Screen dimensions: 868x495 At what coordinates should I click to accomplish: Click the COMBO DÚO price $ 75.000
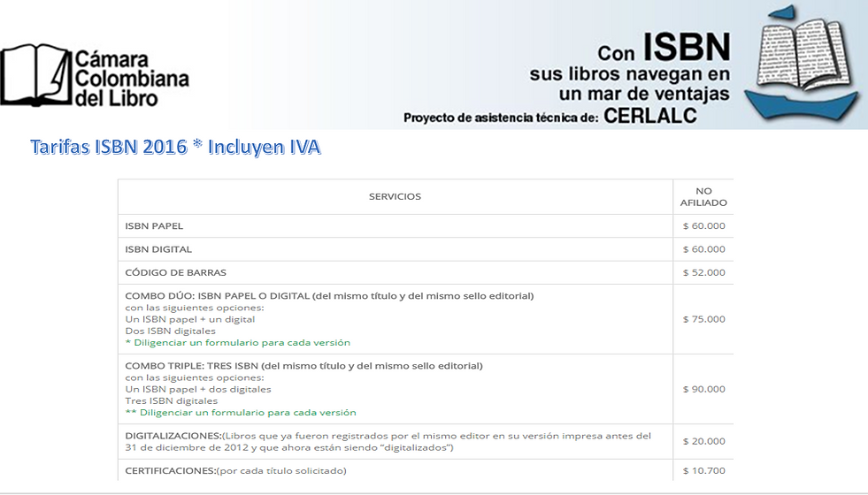click(x=703, y=319)
